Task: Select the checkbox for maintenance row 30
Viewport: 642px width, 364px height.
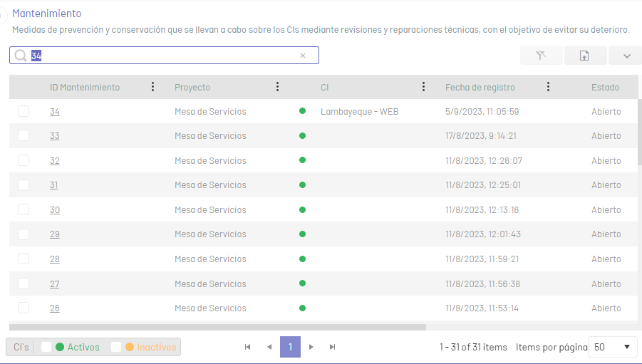Action: (x=24, y=209)
